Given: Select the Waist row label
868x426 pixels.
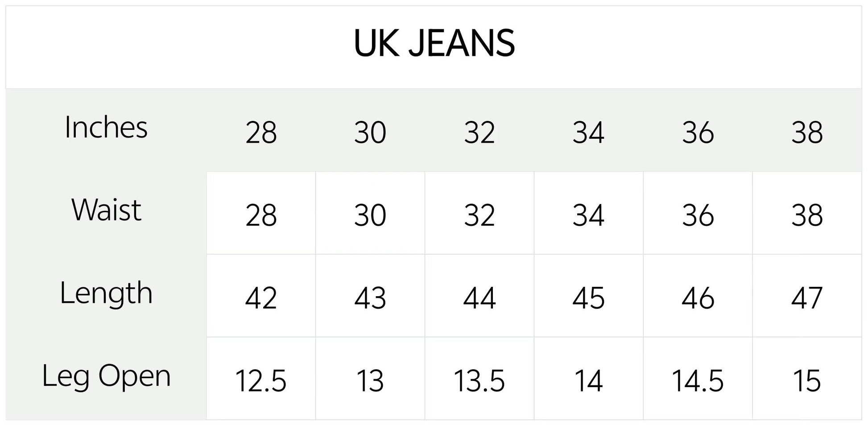Looking at the screenshot, I should coord(106,210).
